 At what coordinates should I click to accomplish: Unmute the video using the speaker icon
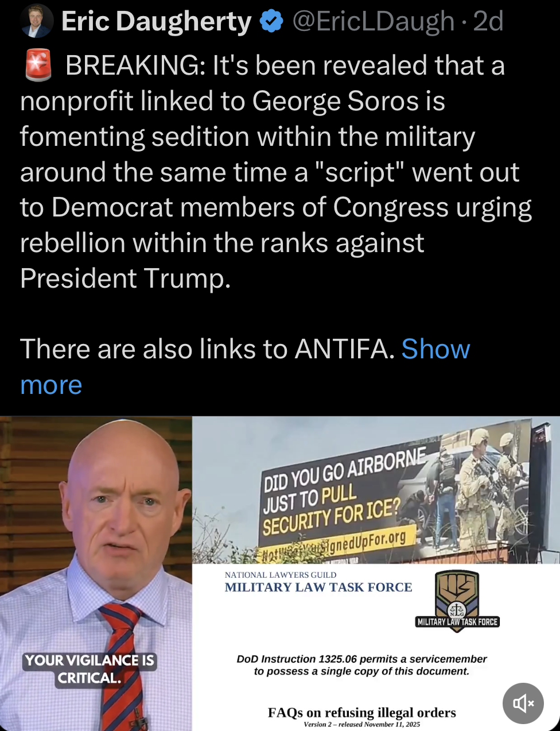523,703
